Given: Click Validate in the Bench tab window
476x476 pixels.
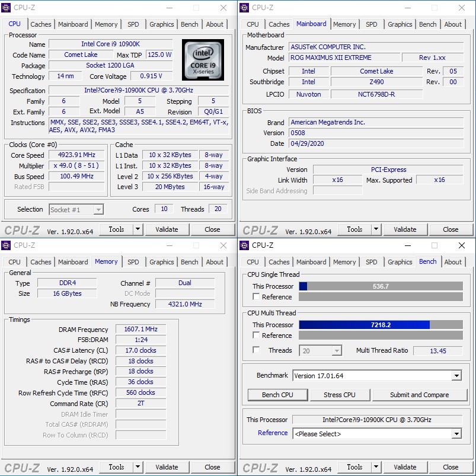Looking at the screenshot, I should tap(405, 467).
